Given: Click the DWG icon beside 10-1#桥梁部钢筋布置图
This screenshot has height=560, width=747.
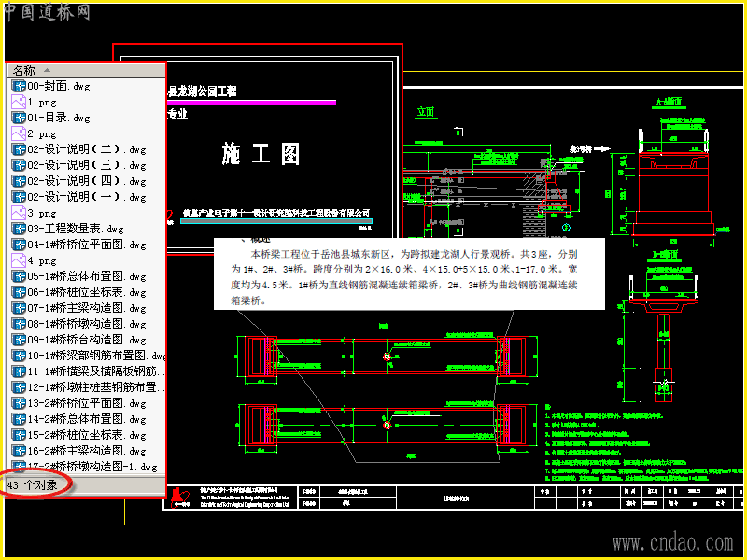Looking at the screenshot, I should tap(19, 356).
